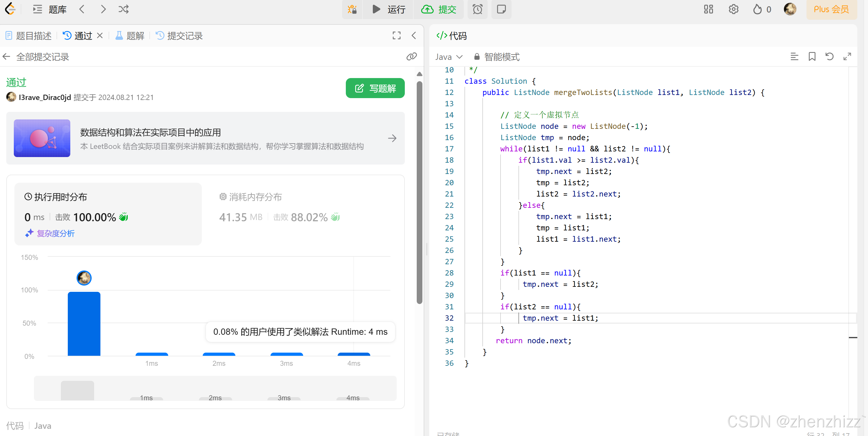Image resolution: width=868 pixels, height=436 pixels.
Task: Open the notes sticky icon
Action: click(x=501, y=9)
